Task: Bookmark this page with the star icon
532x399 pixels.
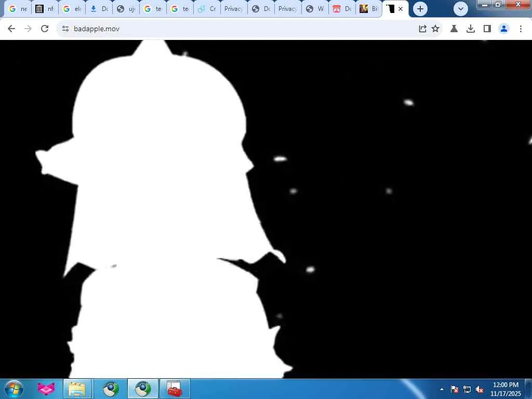Action: 435,29
